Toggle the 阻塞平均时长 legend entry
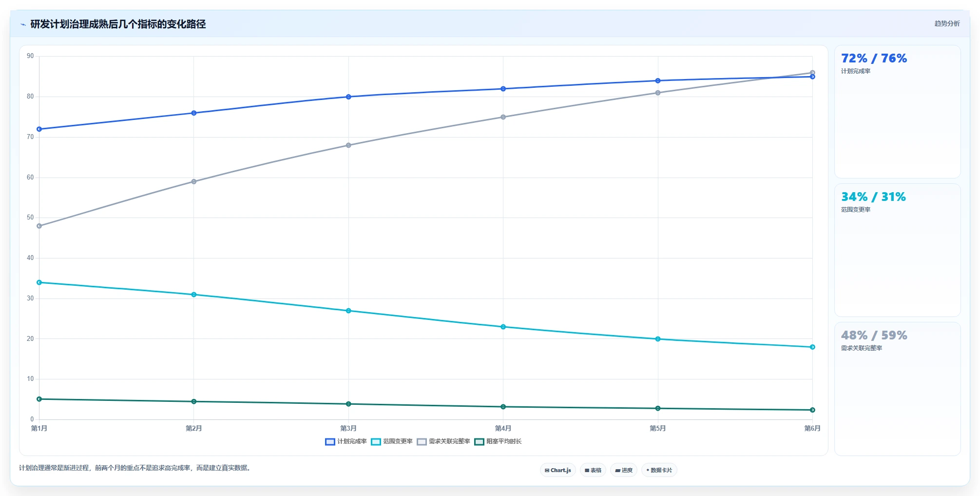980x496 pixels. [498, 442]
